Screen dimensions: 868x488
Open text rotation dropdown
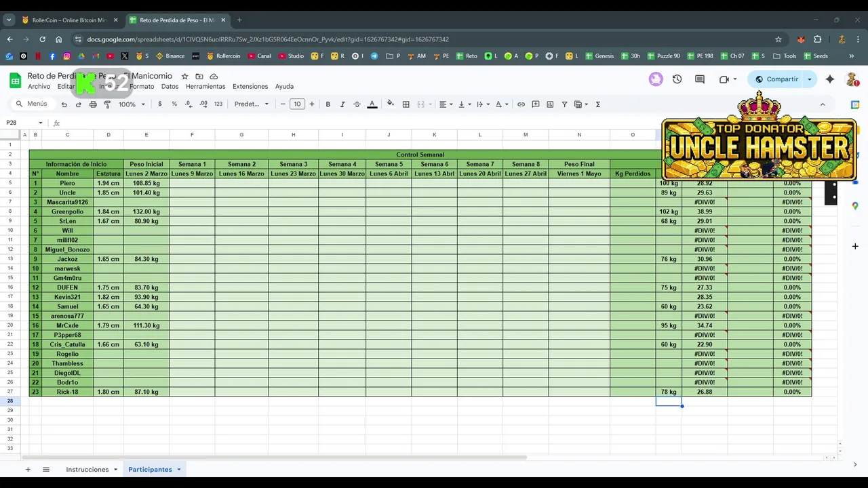pos(501,104)
